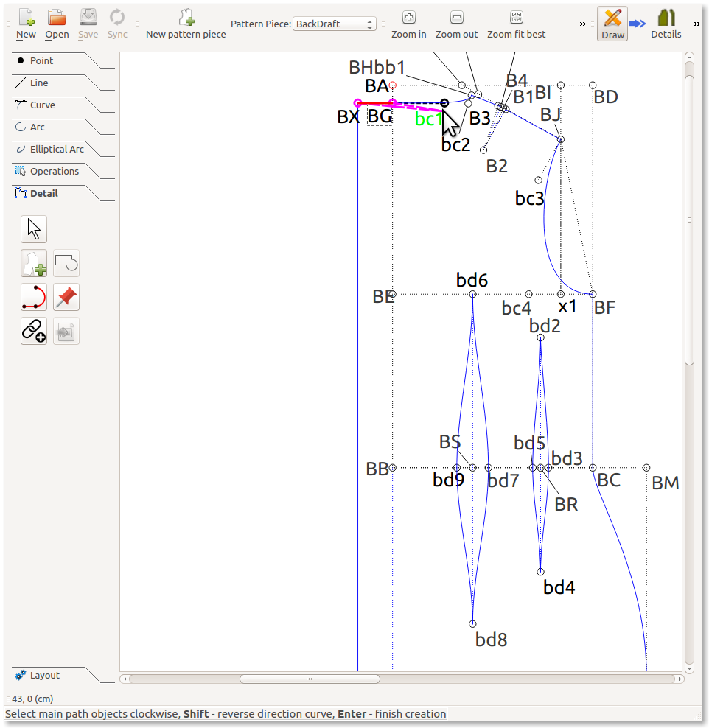Expand the toolbar overflow chevron beside Zoom fit best
The height and width of the screenshot is (728, 709).
pos(583,24)
